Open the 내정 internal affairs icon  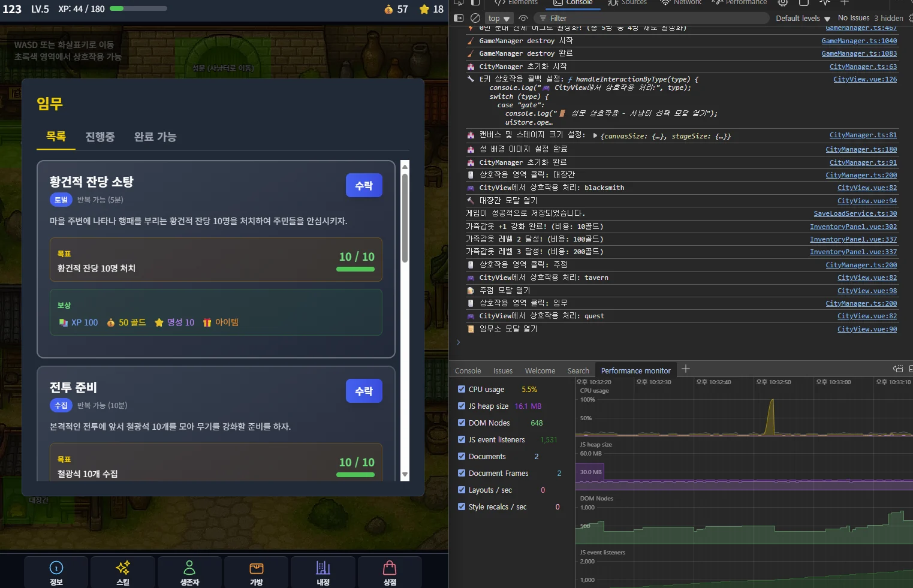point(323,568)
